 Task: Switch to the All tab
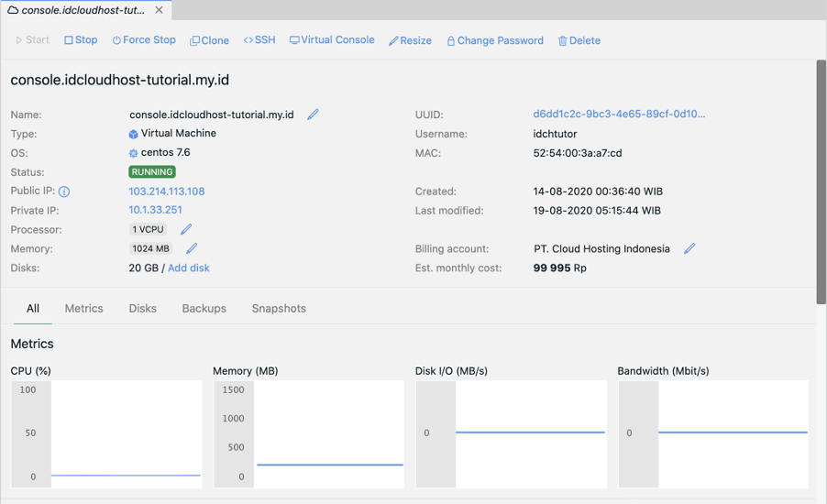(x=33, y=309)
